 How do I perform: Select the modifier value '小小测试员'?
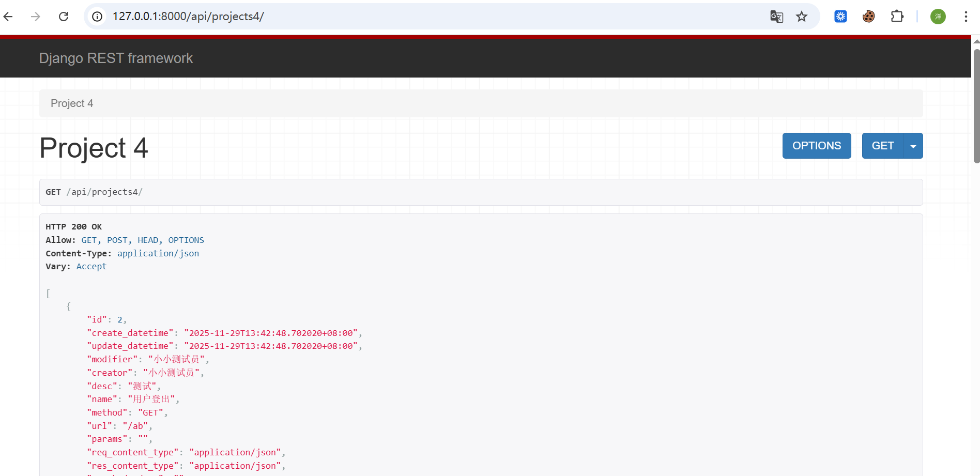pos(176,359)
